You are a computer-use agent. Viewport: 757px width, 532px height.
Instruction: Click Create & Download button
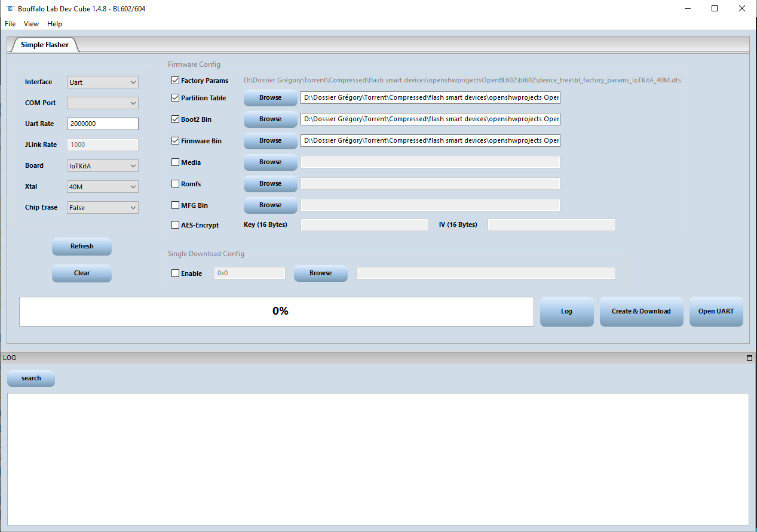coord(642,312)
